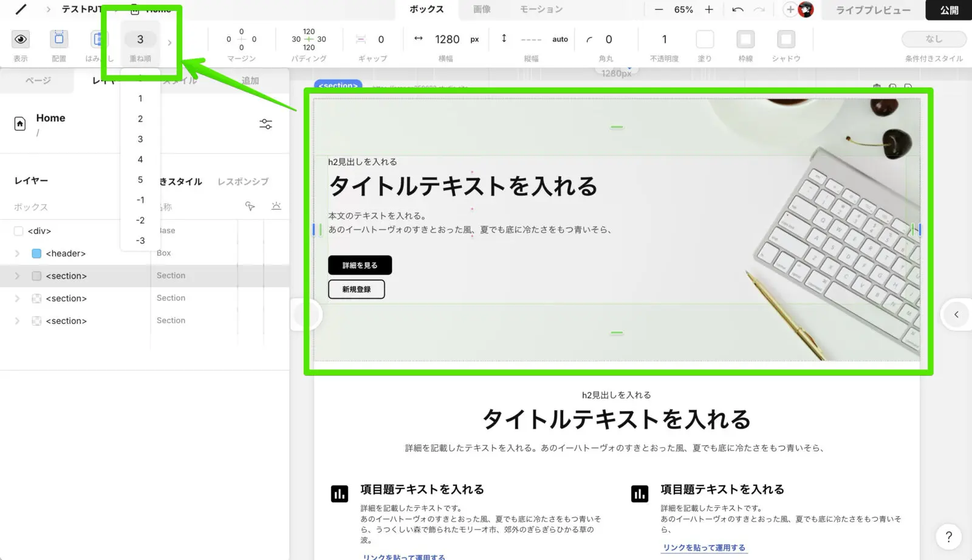Toggle the 表示 (display) eye control
This screenshot has width=972, height=560.
click(x=21, y=38)
